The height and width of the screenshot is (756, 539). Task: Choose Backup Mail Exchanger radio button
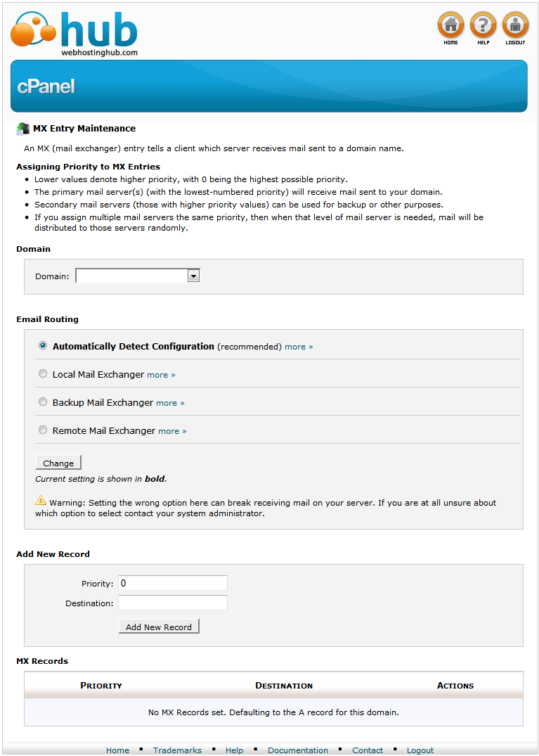pyautogui.click(x=43, y=402)
